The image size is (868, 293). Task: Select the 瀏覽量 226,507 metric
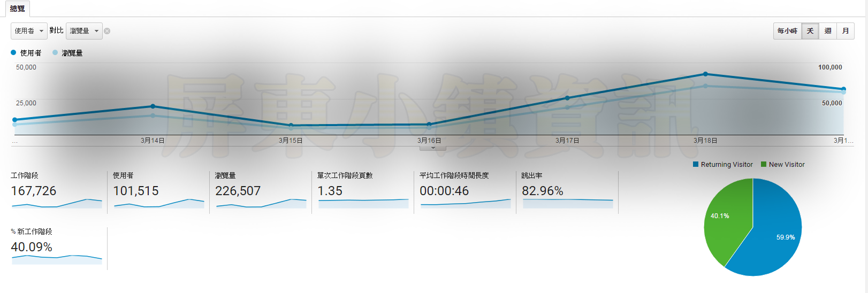[x=261, y=192]
